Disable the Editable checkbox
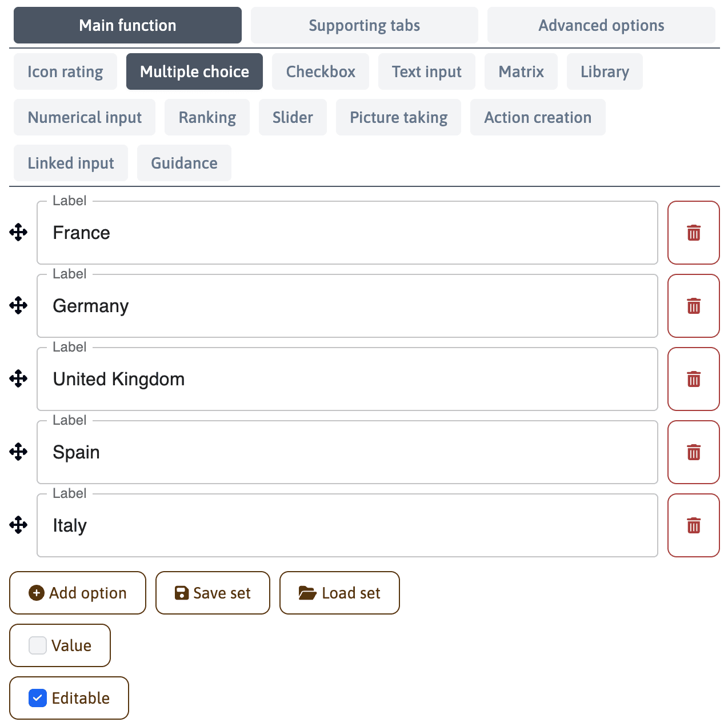The height and width of the screenshot is (722, 728). 37,698
